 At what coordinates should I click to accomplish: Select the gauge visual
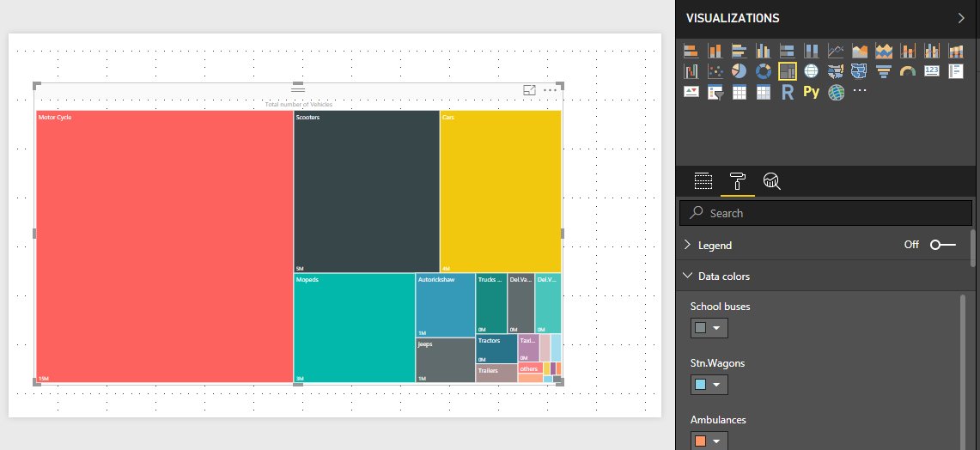pos(908,71)
